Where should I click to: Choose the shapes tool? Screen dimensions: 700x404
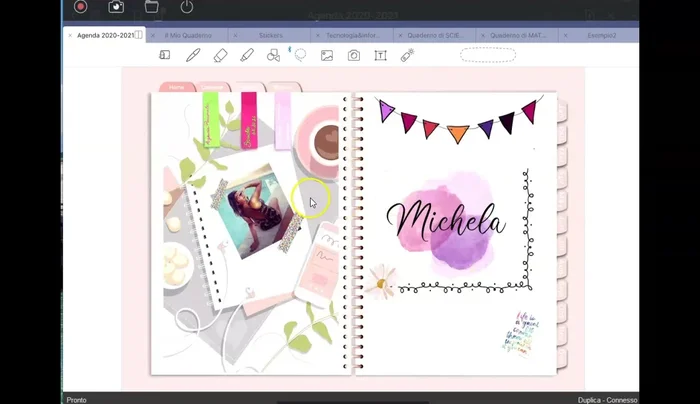click(x=273, y=55)
